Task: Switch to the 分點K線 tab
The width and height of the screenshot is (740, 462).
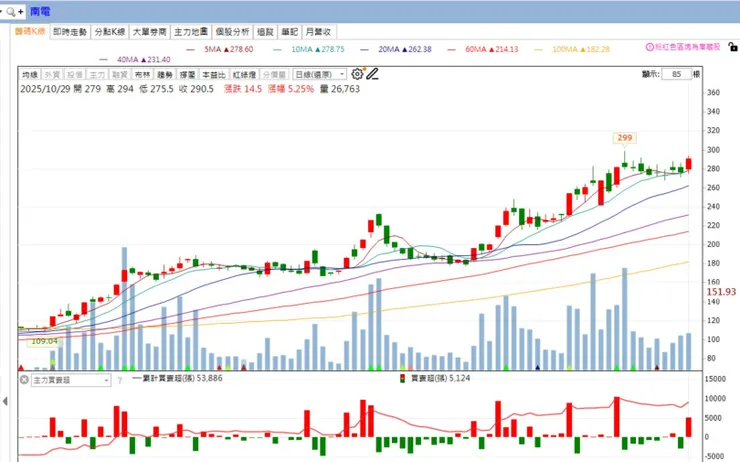Action: coord(109,32)
